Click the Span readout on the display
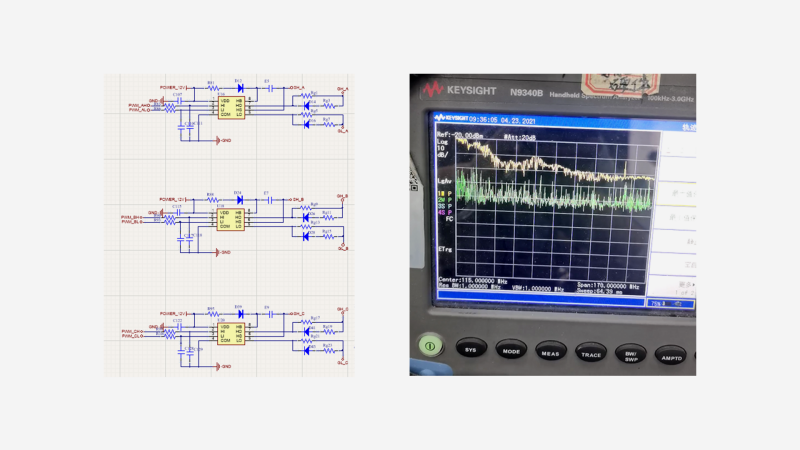The width and height of the screenshot is (800, 450). [x=611, y=285]
